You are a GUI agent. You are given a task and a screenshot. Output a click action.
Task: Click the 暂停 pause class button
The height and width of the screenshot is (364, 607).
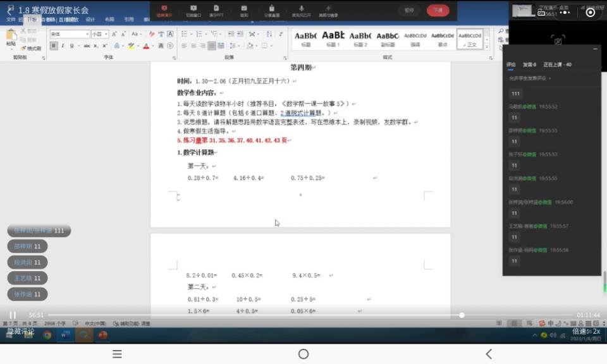[409, 11]
